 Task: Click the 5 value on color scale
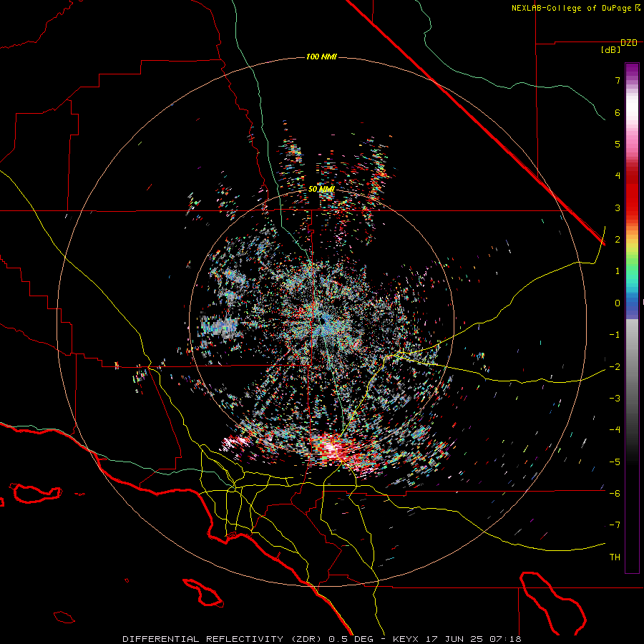[618, 144]
